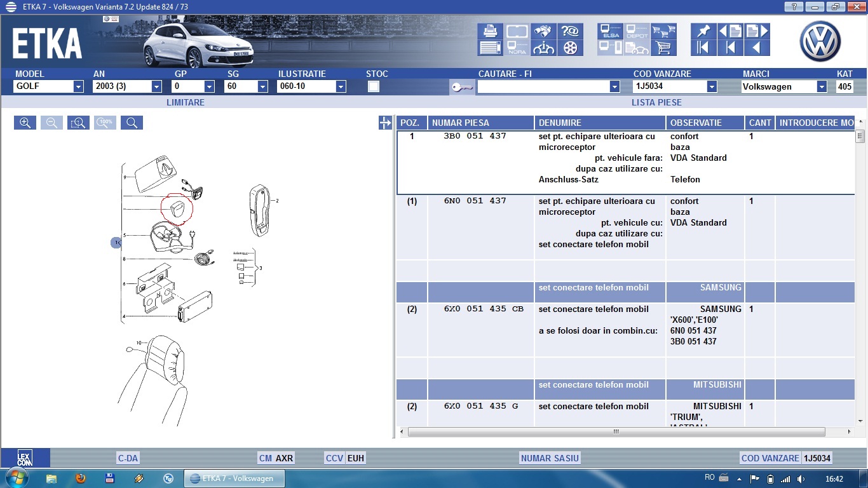This screenshot has height=488, width=868.
Task: Jump to first entry double-bar arrow
Action: [x=703, y=48]
